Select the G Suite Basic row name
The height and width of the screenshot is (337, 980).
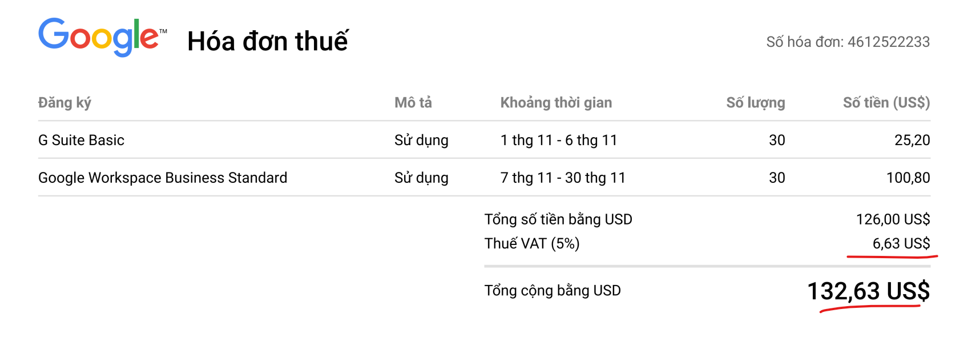coord(81,140)
